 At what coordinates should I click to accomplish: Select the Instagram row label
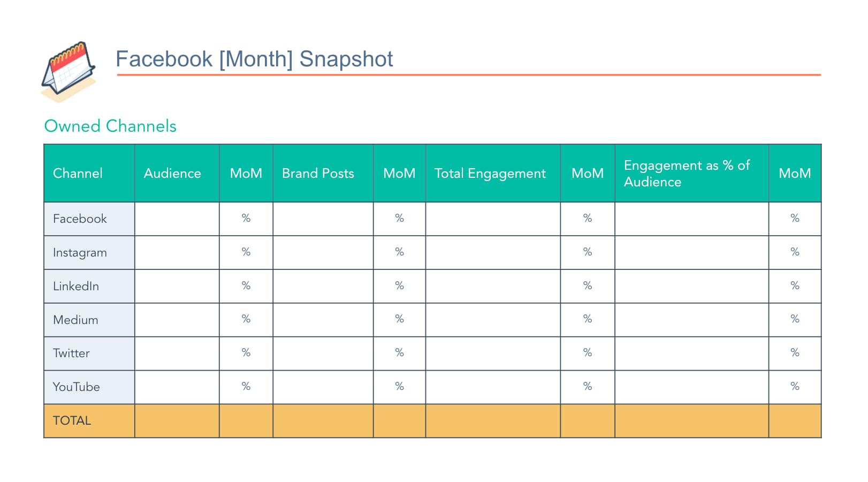[80, 252]
